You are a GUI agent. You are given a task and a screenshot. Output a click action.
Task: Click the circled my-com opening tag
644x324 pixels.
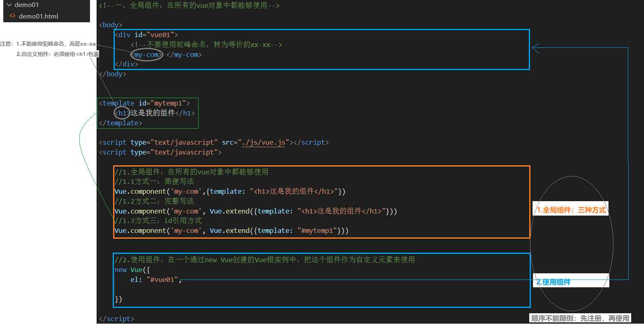point(147,54)
